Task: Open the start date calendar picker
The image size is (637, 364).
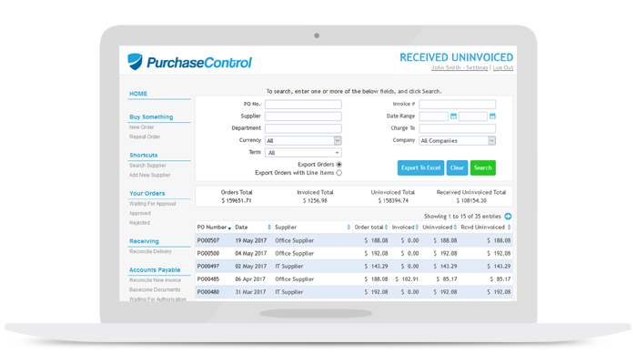Action: coord(453,116)
